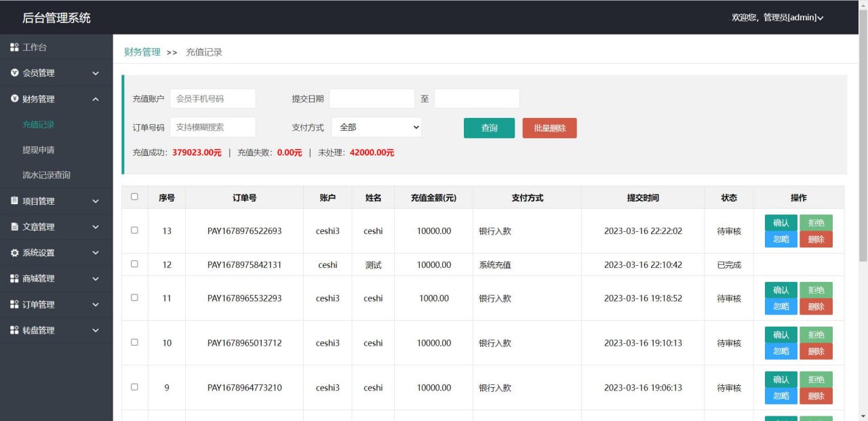Click the member management icon beside 会员管理
The width and height of the screenshot is (868, 421).
[x=14, y=73]
